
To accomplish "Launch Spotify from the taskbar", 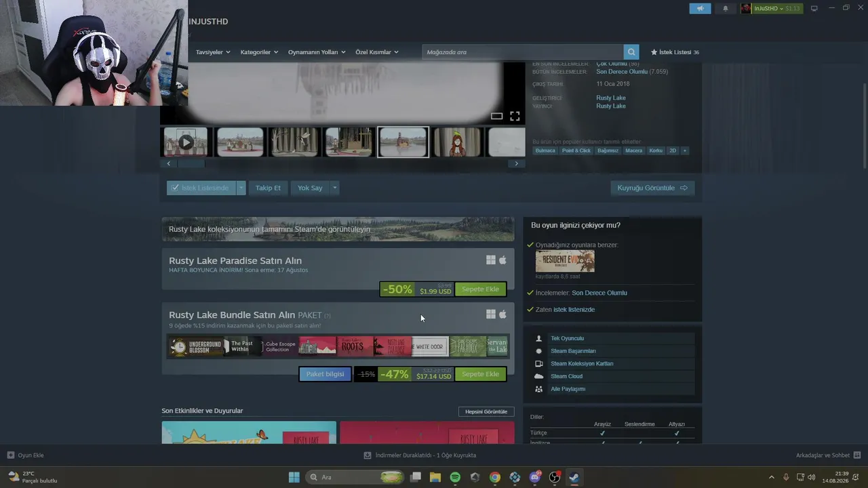I will click(x=455, y=477).
